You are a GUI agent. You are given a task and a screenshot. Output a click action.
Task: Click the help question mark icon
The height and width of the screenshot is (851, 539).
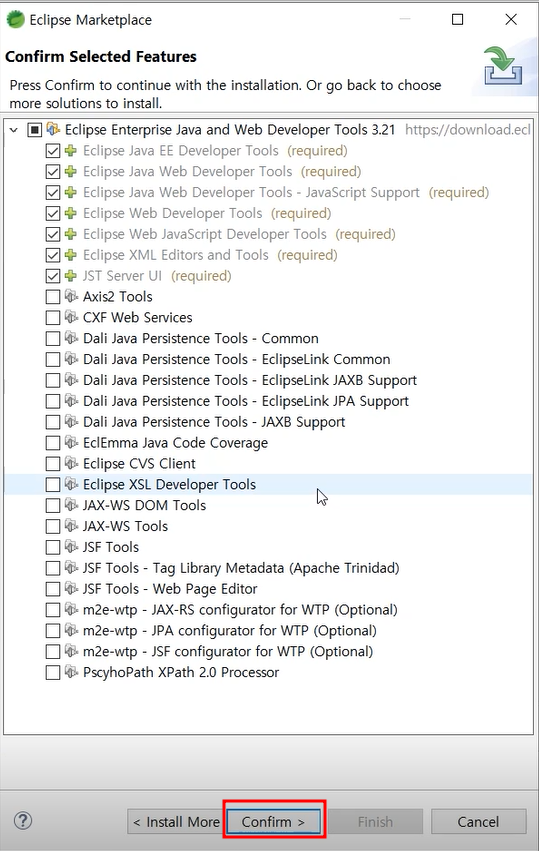pyautogui.click(x=23, y=820)
